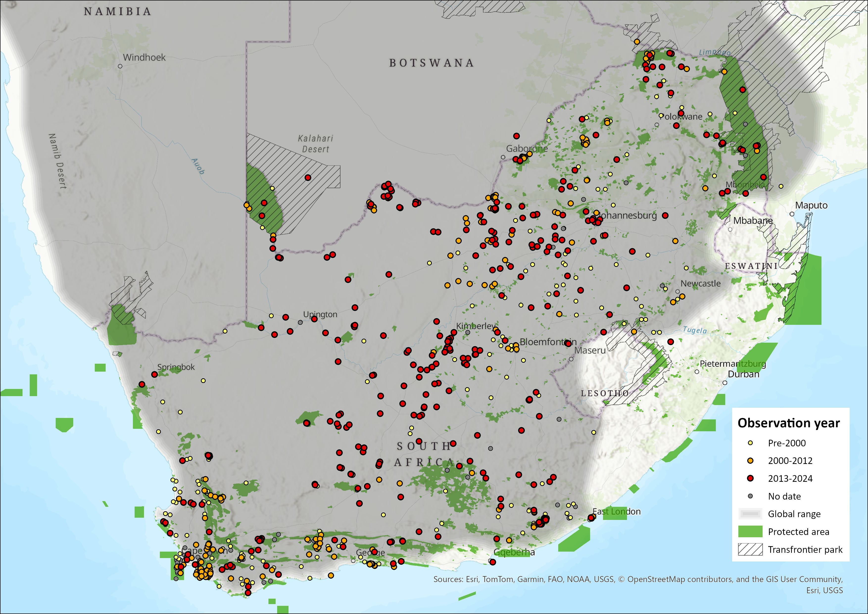
Task: Click the red observation dot inside Kalahari hatched park
Action: pyautogui.click(x=308, y=178)
